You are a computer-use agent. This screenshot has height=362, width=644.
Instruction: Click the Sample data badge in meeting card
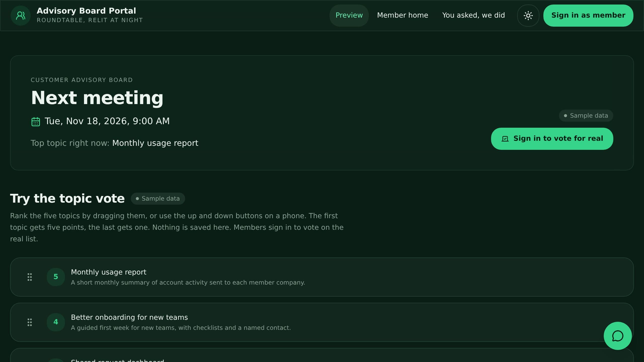586,116
